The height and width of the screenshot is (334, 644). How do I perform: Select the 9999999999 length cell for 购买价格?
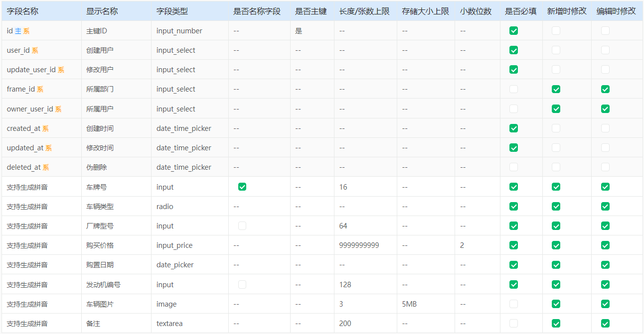359,245
